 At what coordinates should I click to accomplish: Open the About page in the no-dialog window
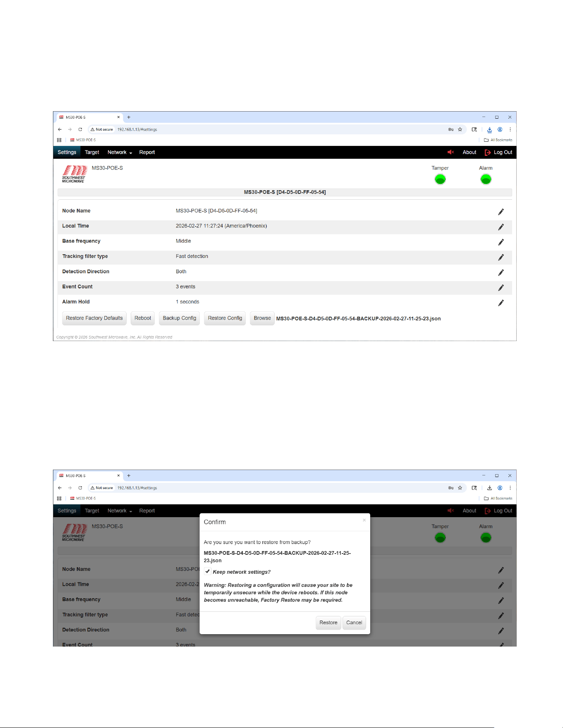(x=469, y=152)
